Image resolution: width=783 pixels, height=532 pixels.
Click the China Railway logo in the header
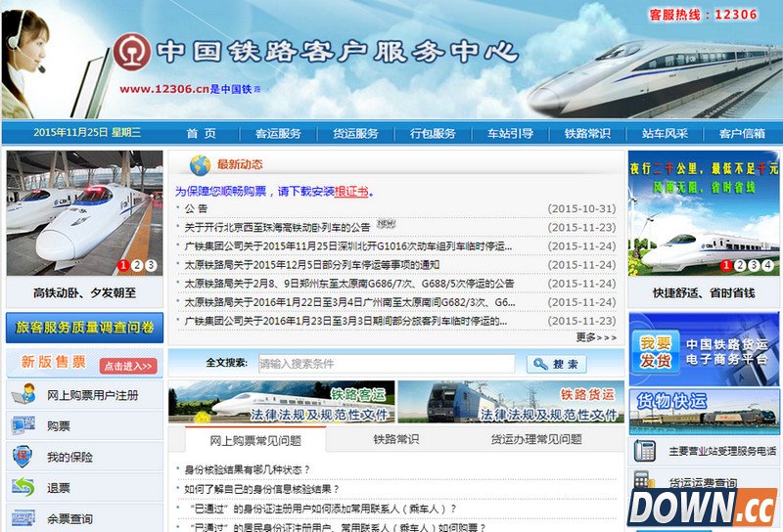point(130,53)
